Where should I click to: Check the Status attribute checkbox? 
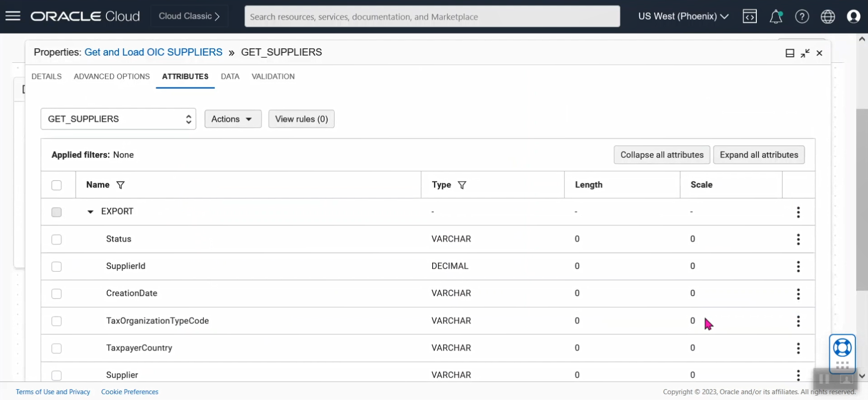(x=57, y=240)
